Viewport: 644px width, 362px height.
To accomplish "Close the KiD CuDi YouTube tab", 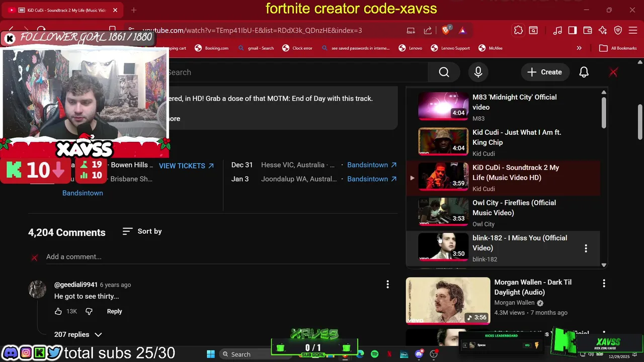I will click(115, 10).
